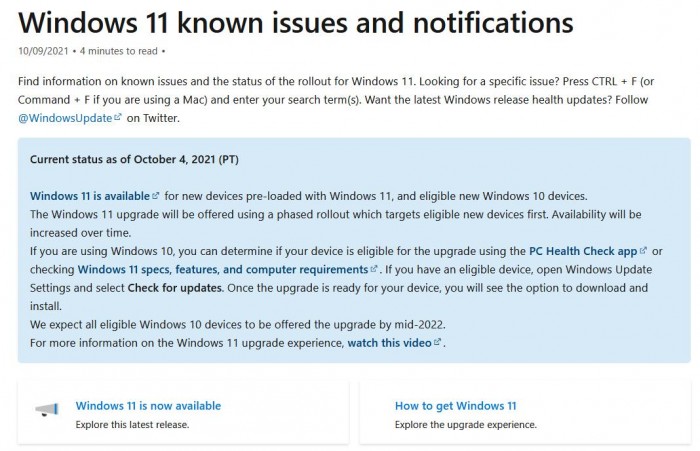Click the 'Current status as of October 4, 2021' heading
The height and width of the screenshot is (451, 700).
tap(134, 159)
